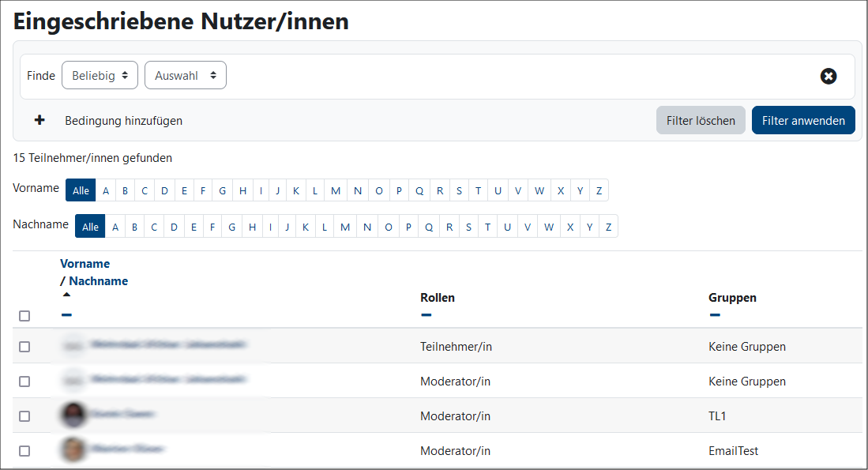Hide the Gruppen column using minus icon
This screenshot has width=868, height=470.
(715, 315)
